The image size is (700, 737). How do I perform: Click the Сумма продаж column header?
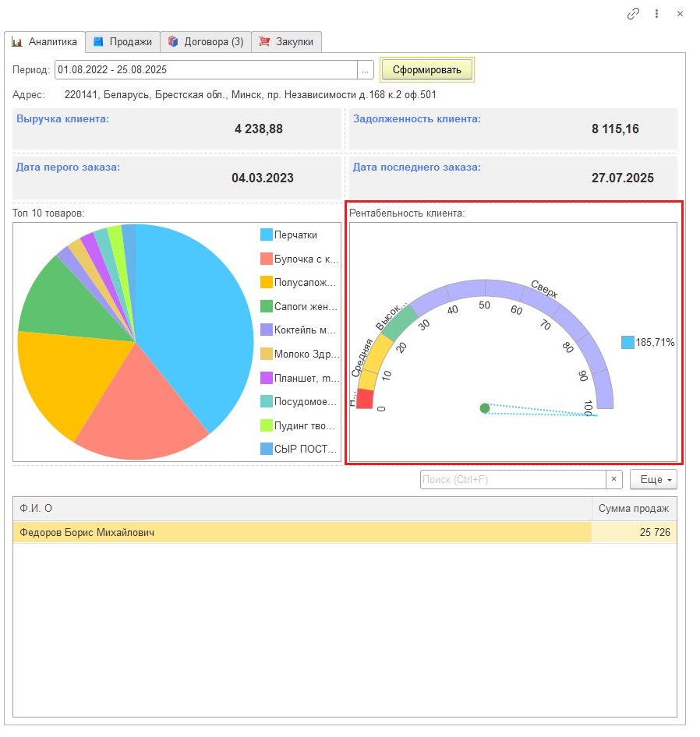coord(633,509)
